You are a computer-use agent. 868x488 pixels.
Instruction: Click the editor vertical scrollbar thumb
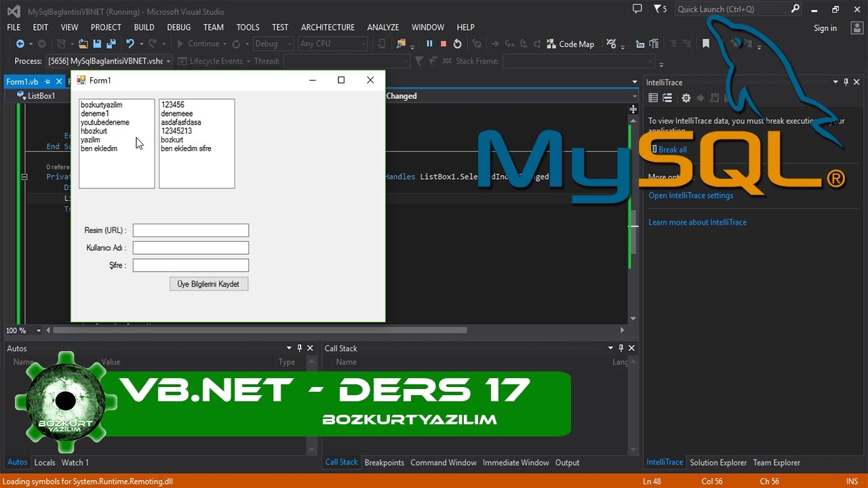point(633,230)
